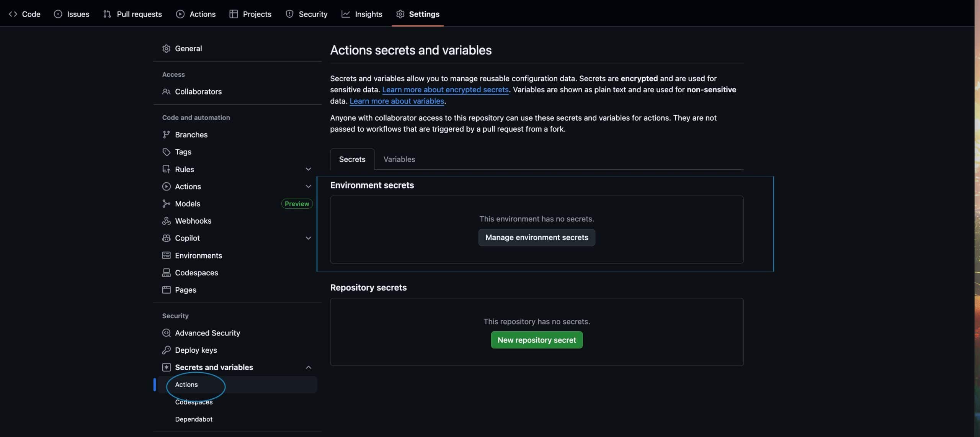This screenshot has height=437, width=980.
Task: Expand the Rules section chevron
Action: point(308,169)
